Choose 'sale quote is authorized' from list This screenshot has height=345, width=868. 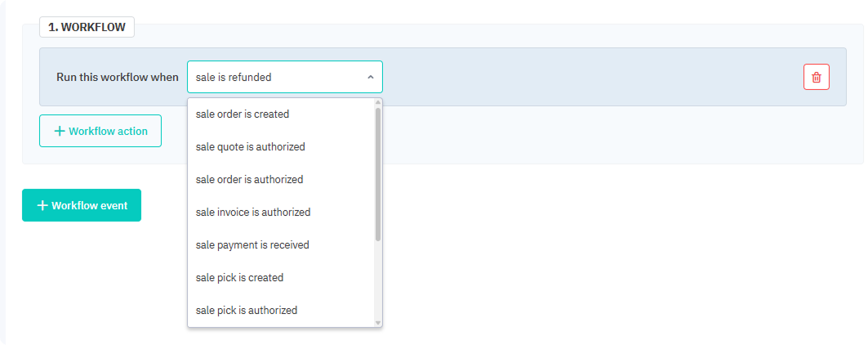point(250,147)
